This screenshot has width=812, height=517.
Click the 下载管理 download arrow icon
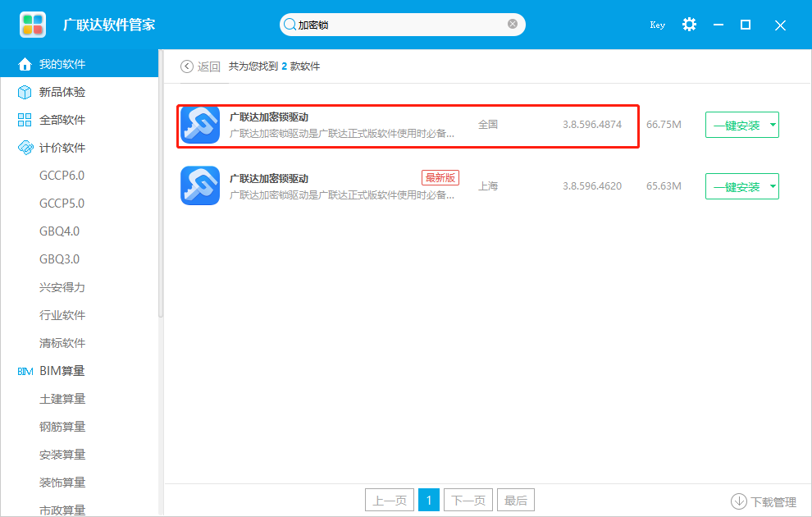tap(738, 501)
